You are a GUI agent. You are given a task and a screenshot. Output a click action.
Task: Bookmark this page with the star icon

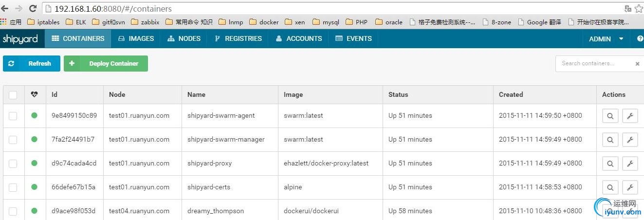click(x=639, y=8)
